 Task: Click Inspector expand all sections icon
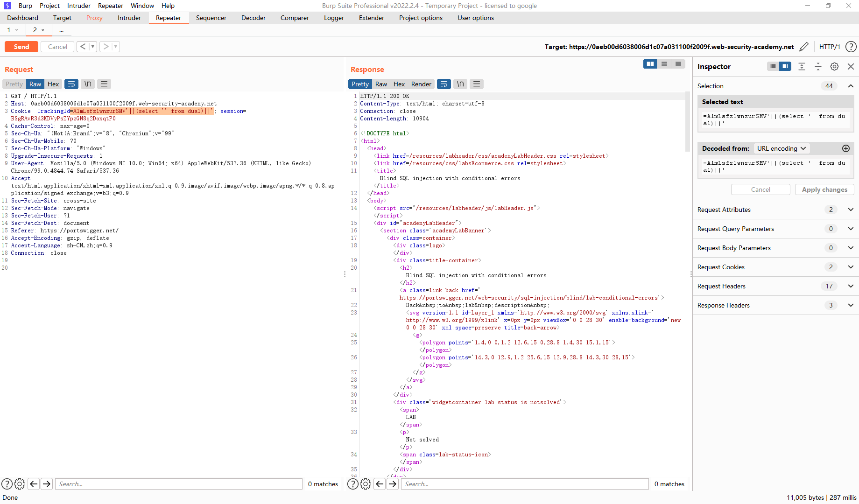tap(802, 66)
